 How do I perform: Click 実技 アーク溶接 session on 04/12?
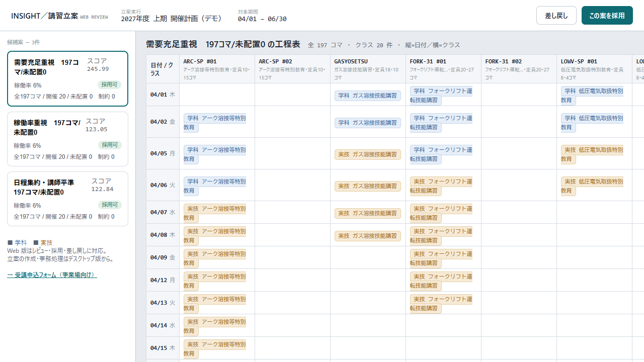coord(215,281)
